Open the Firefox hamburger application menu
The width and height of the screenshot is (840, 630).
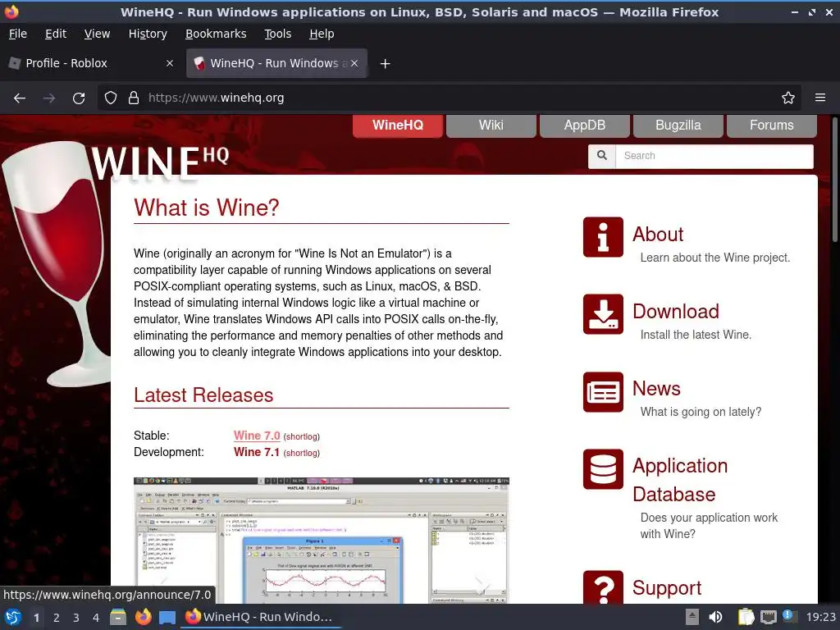pyautogui.click(x=820, y=98)
